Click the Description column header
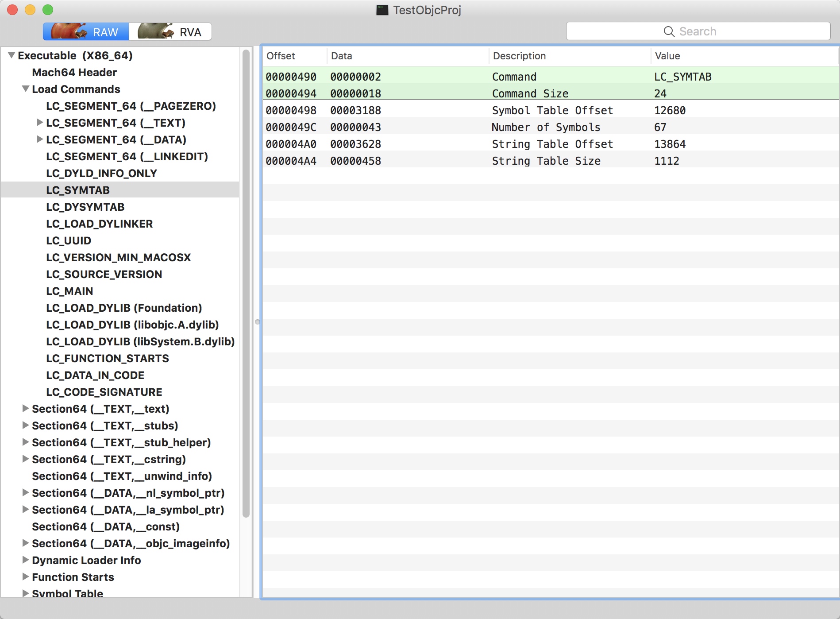840x619 pixels. pyautogui.click(x=519, y=56)
